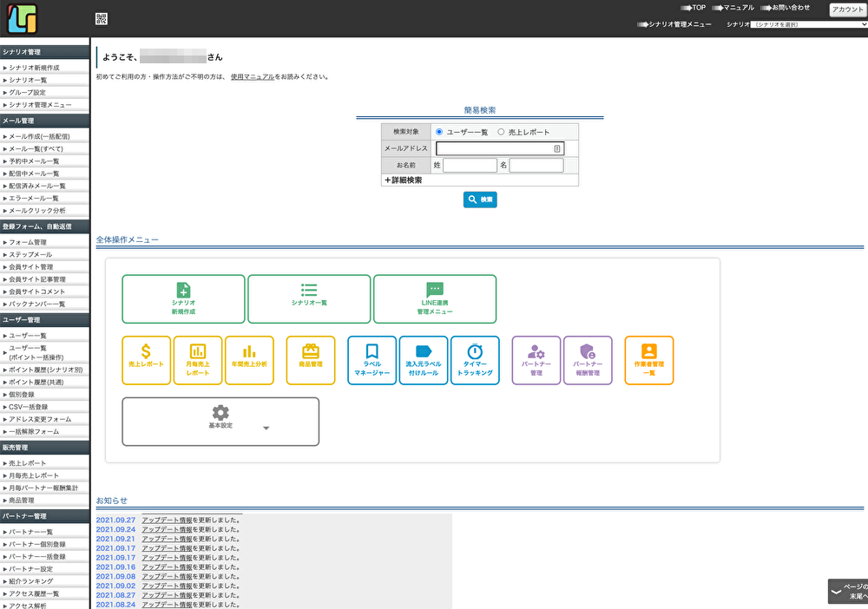Open the シナリオ一覧 list icon tile
The image size is (868, 609).
tap(309, 298)
